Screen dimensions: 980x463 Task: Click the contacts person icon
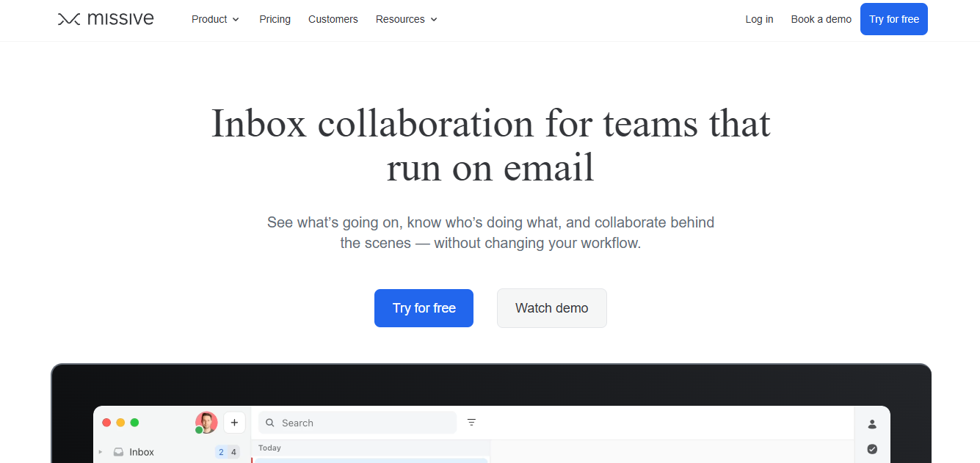click(x=872, y=424)
